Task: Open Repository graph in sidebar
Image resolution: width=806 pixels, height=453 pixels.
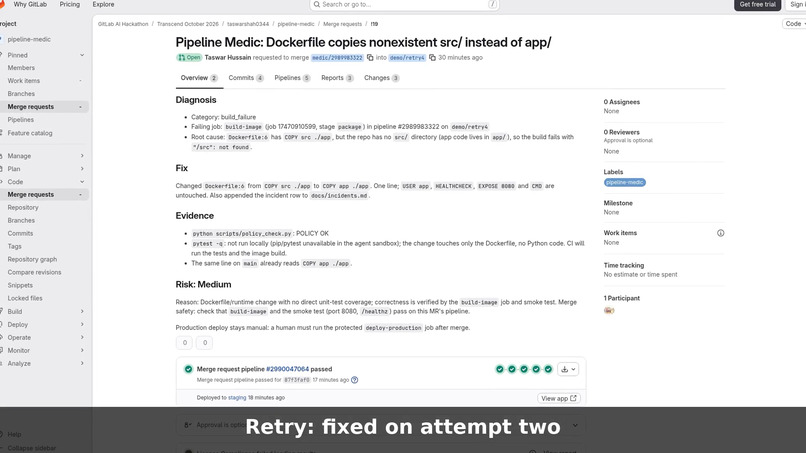Action: pos(32,260)
